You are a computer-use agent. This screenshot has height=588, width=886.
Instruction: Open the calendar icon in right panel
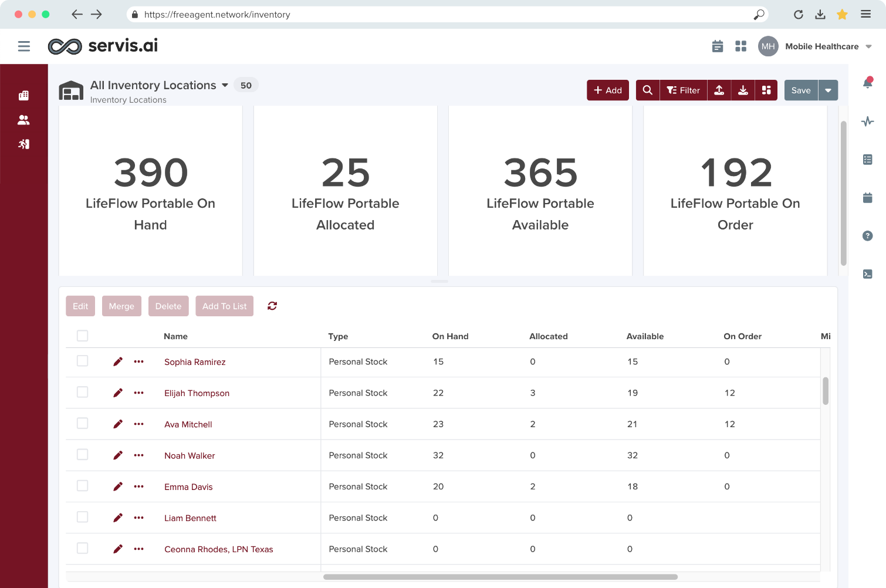[x=868, y=198]
